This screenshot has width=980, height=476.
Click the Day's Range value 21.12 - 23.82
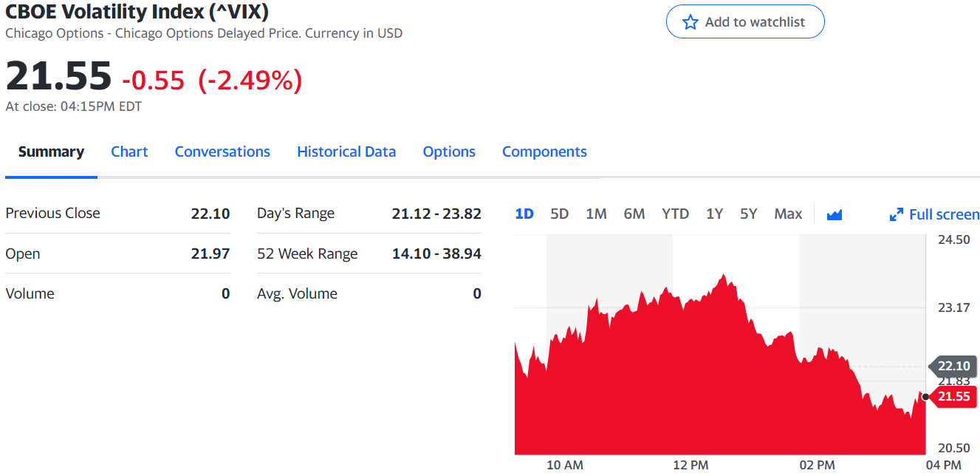coord(436,214)
